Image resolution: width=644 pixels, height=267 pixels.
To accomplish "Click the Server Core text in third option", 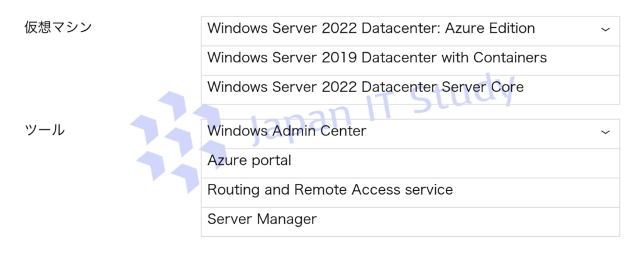I will 484,87.
